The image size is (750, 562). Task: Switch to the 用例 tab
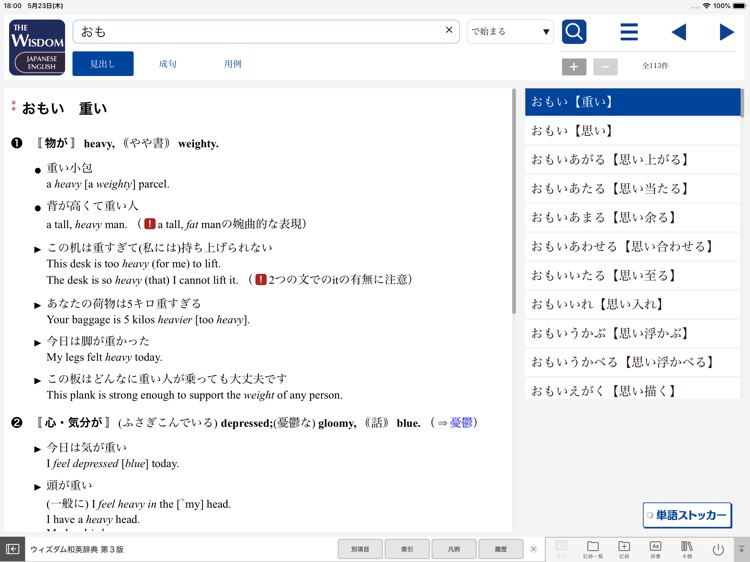[233, 64]
